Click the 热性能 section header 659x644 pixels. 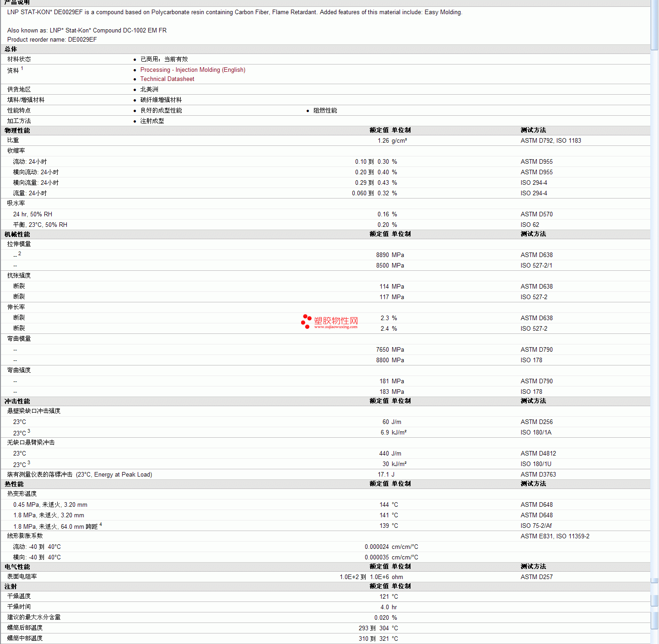[14, 484]
